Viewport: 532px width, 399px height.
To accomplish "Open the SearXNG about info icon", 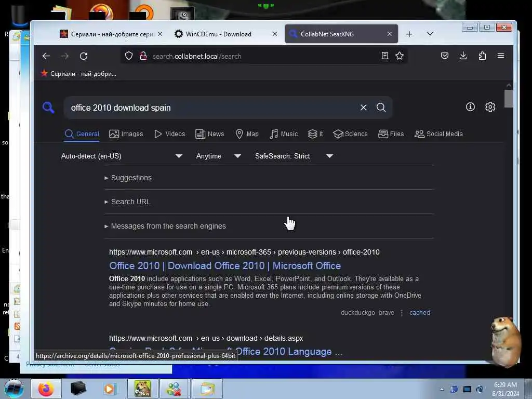I will (470, 107).
